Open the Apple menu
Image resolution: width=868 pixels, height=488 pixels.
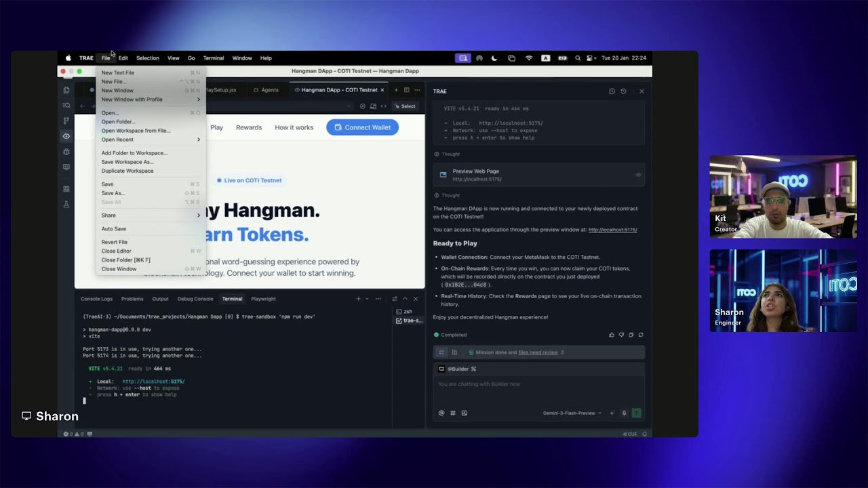point(68,58)
